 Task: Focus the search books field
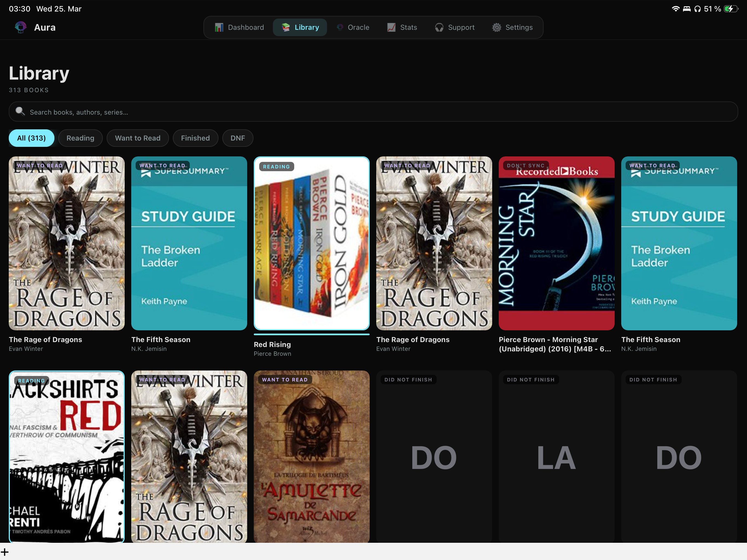pyautogui.click(x=373, y=112)
